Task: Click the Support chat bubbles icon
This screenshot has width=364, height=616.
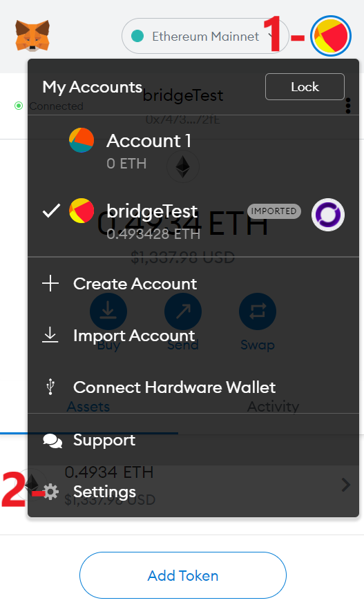Action: coord(52,441)
